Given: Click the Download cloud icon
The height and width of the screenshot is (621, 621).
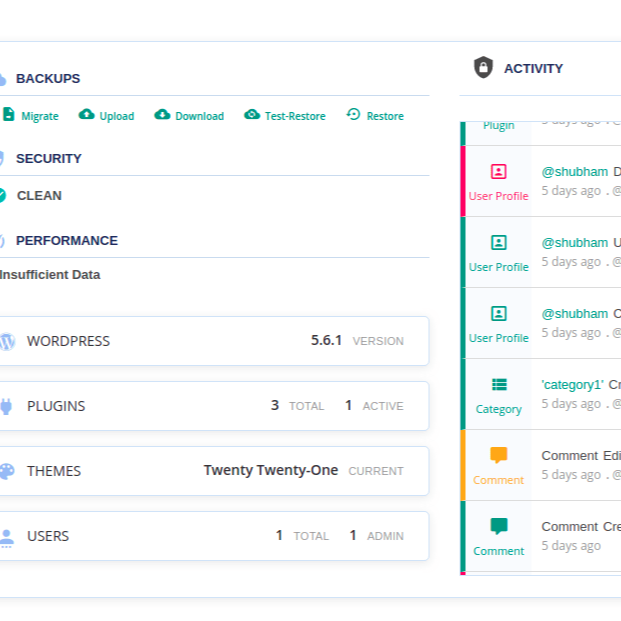Looking at the screenshot, I should [x=162, y=115].
